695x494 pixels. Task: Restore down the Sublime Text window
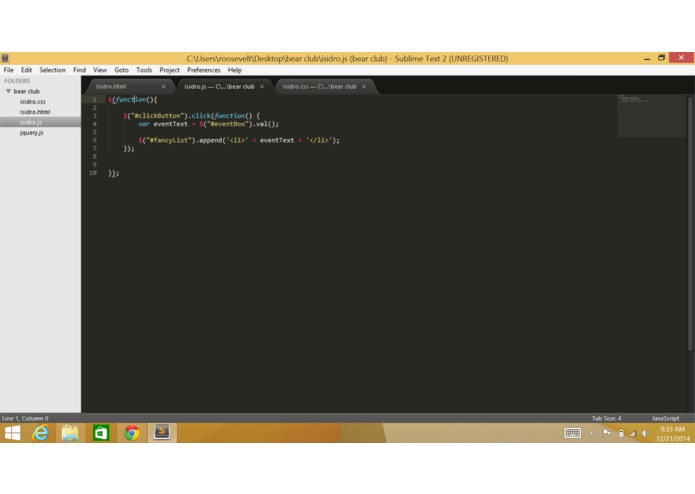661,58
